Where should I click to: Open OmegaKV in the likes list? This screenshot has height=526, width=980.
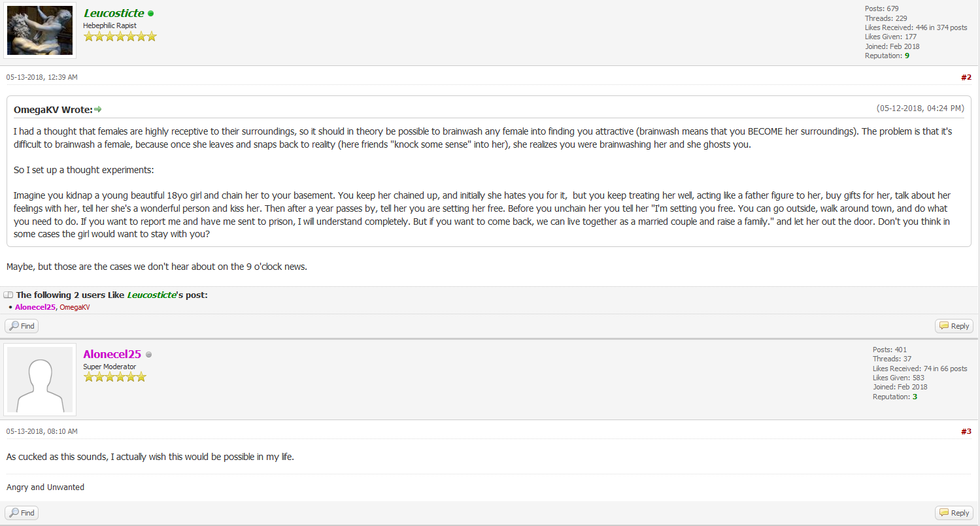click(75, 307)
